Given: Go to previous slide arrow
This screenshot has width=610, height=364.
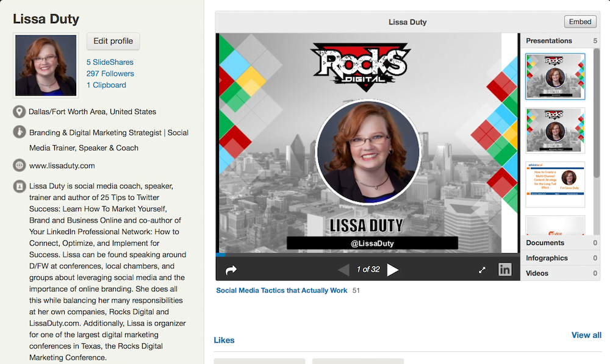Looking at the screenshot, I should tap(343, 269).
